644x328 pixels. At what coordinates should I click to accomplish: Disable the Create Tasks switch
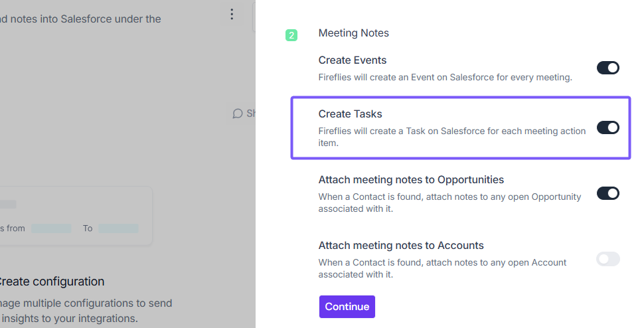tap(607, 127)
